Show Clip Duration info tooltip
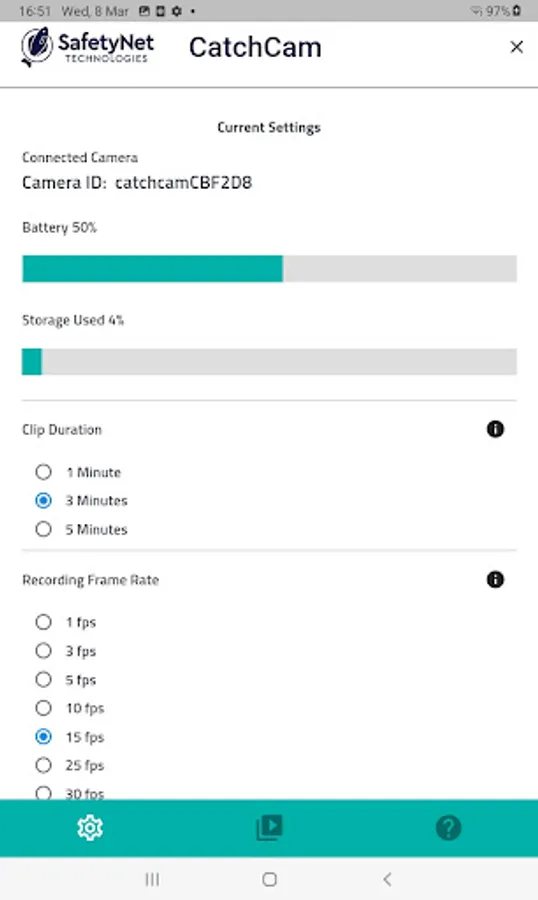This screenshot has height=900, width=538. (495, 429)
